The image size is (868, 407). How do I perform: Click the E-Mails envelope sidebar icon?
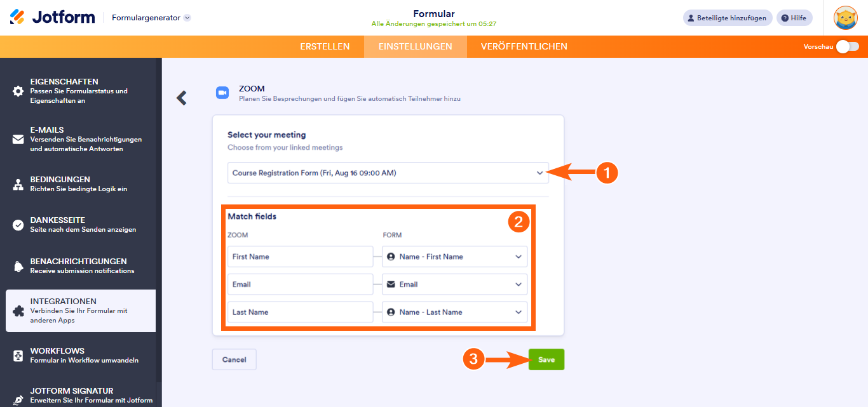[18, 139]
